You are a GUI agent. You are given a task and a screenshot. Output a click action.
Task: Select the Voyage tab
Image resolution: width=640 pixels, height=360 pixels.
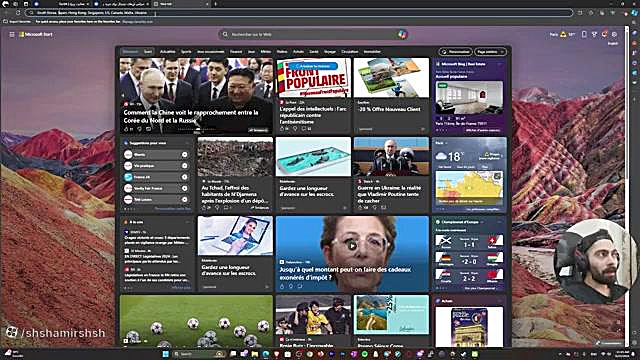pyautogui.click(x=330, y=52)
